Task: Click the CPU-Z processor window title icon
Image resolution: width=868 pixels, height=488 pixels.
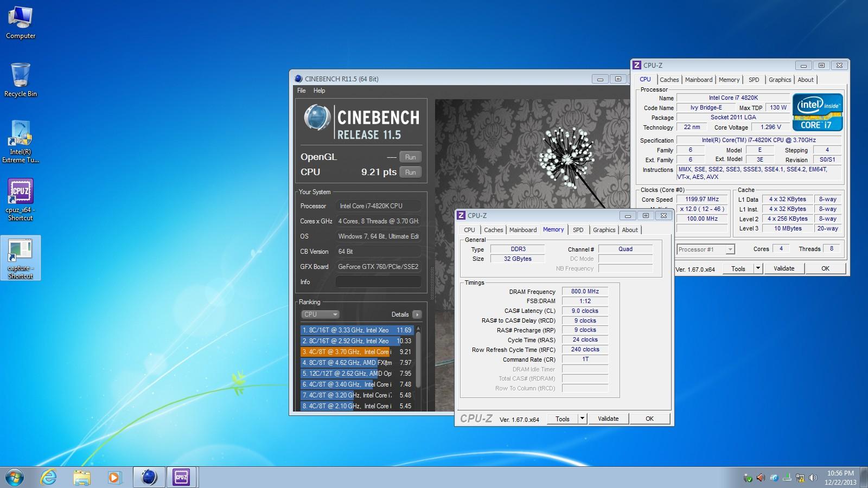Action: (x=637, y=65)
